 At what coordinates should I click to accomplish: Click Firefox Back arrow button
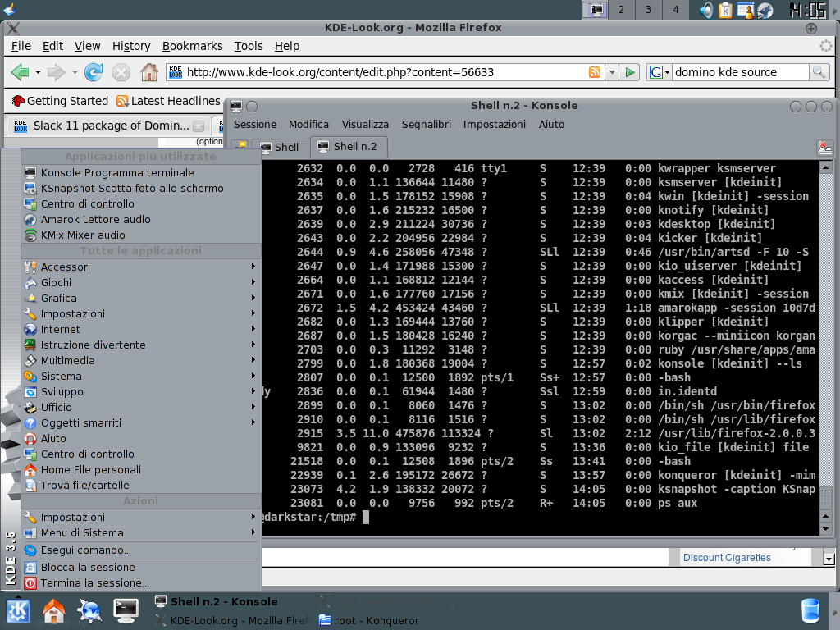click(x=20, y=72)
